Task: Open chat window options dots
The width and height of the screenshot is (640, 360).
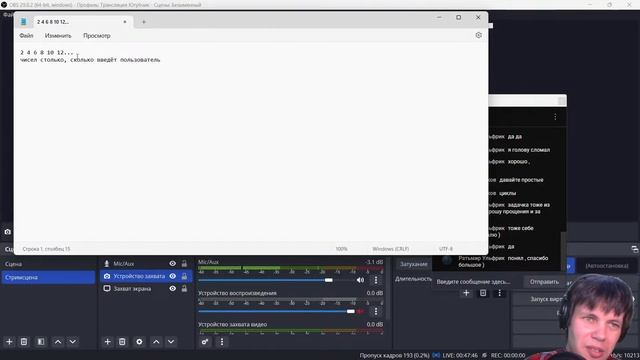Action: tap(555, 117)
